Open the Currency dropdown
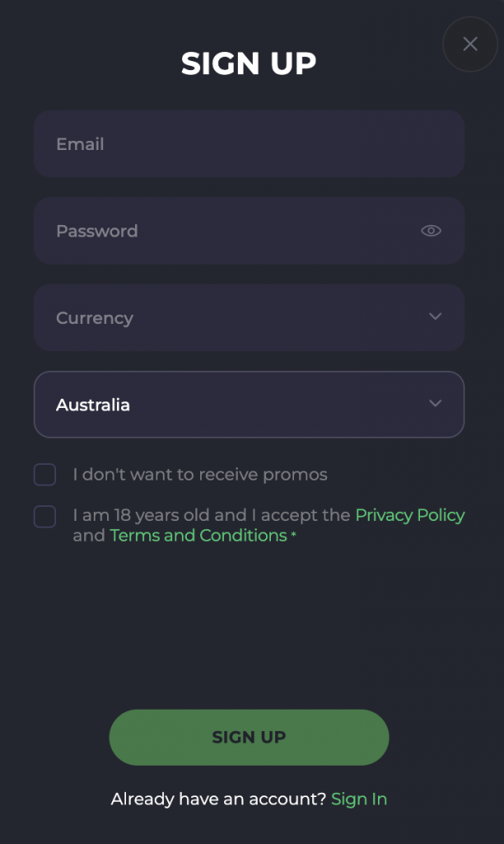 pos(249,317)
